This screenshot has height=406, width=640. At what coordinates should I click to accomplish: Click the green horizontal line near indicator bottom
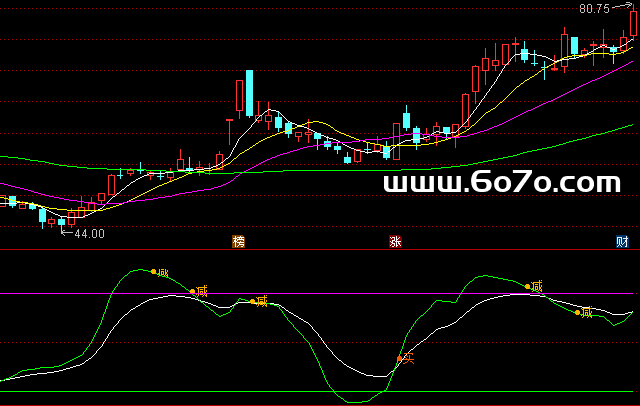coord(320,391)
